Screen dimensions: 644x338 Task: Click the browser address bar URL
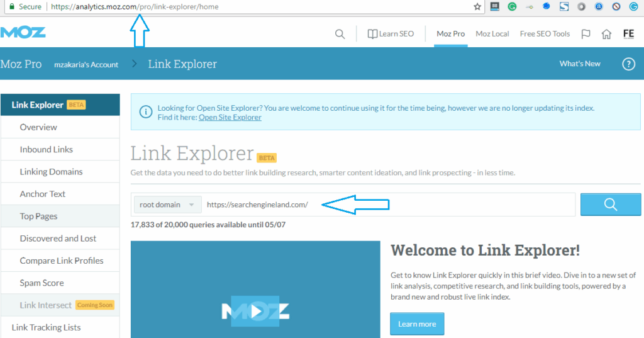[x=135, y=6]
